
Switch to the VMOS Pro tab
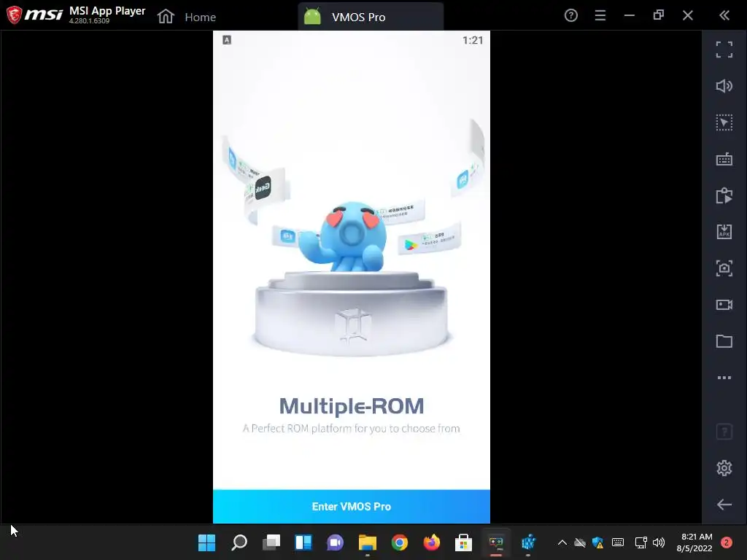pos(371,17)
